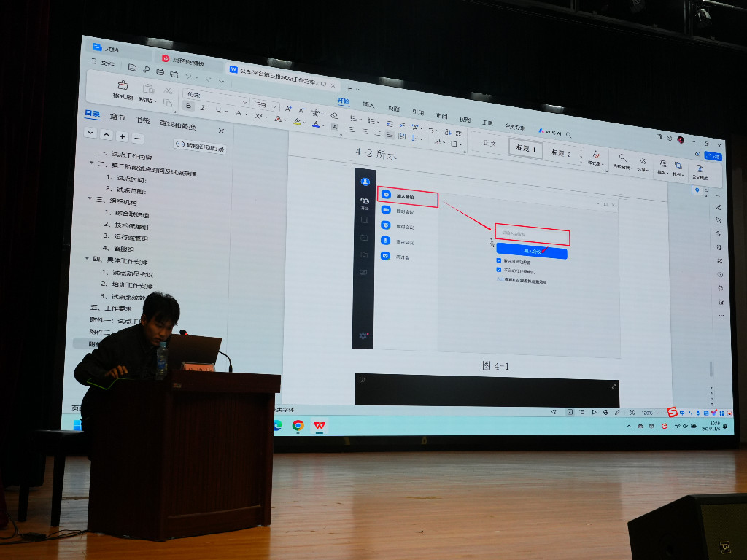This screenshot has width=747, height=560.
Task: Apply the 标题 1 heading style
Action: pos(526,149)
